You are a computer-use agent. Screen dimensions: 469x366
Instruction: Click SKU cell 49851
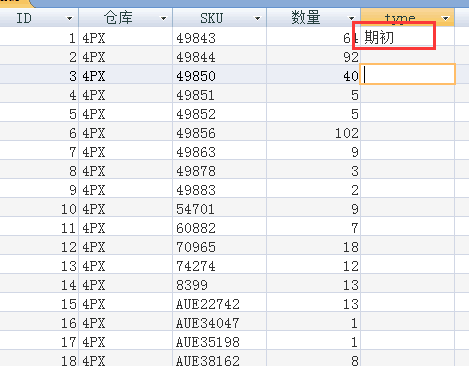pos(219,93)
